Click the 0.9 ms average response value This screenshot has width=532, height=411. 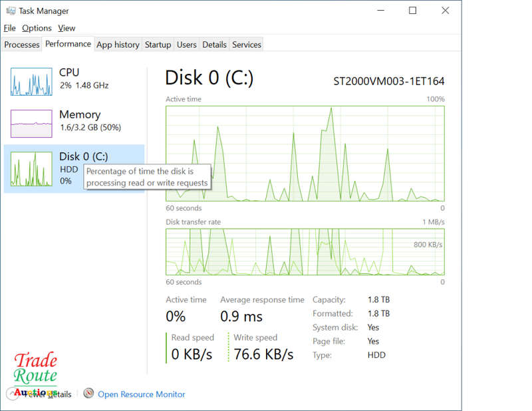241,317
